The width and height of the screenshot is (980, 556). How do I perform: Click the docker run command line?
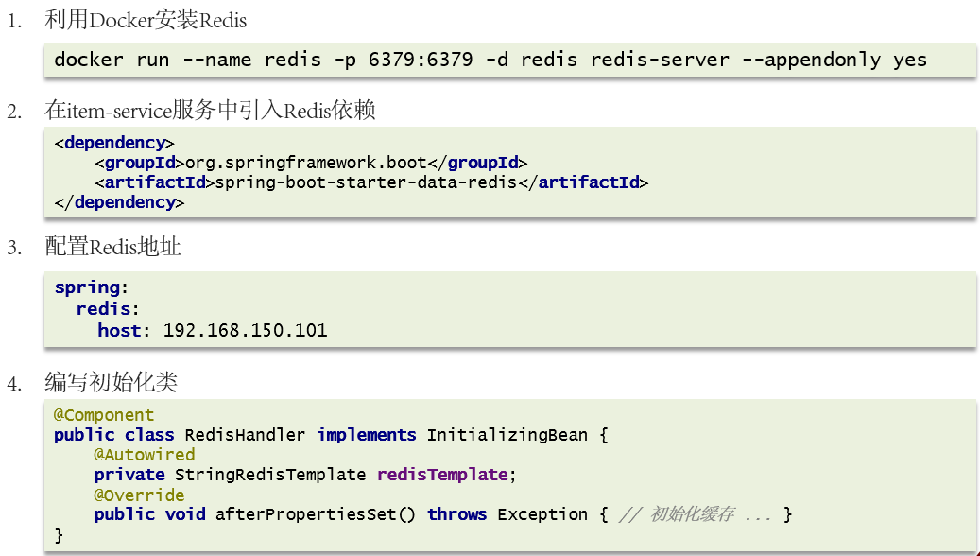pos(490,60)
